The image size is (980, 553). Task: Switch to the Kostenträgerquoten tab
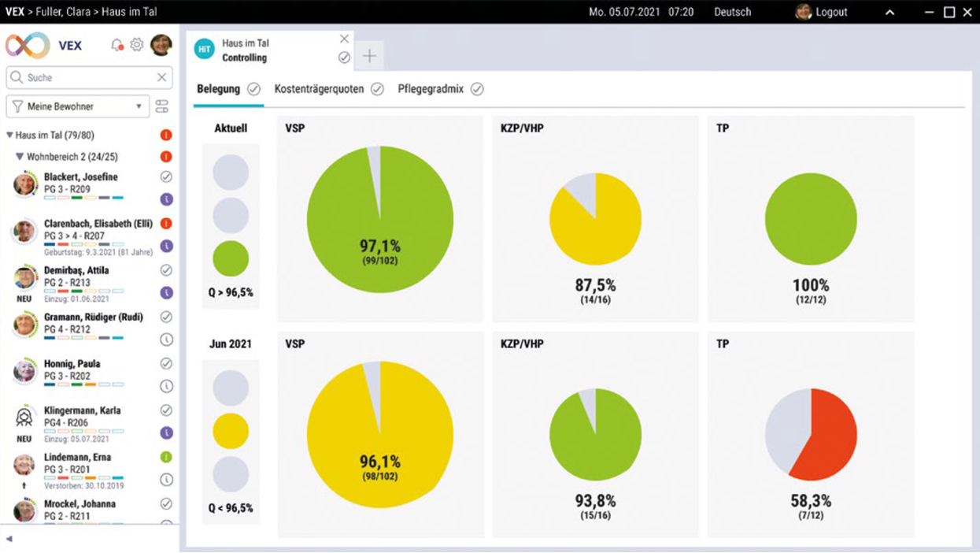319,89
